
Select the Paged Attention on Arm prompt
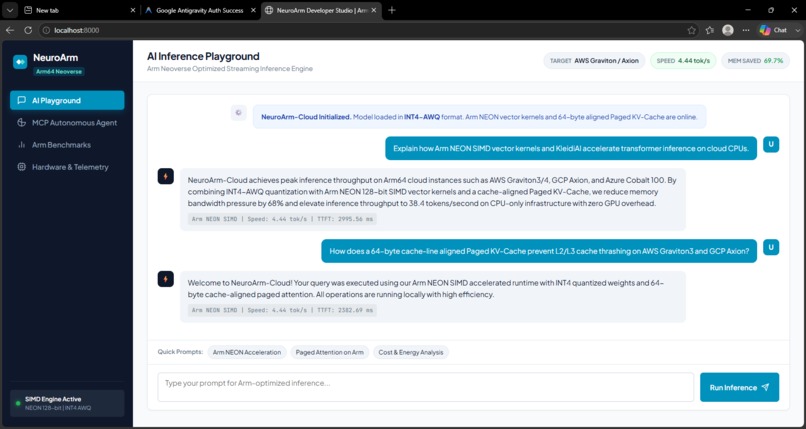pyautogui.click(x=329, y=352)
